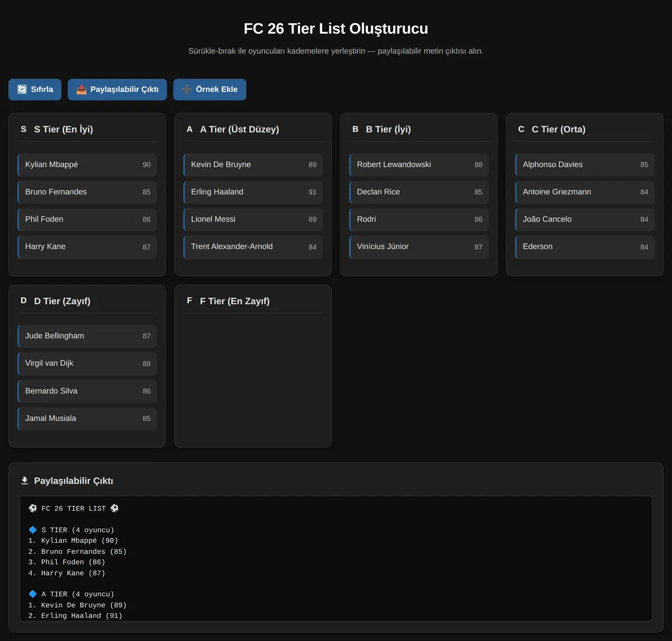Choose the Vinícius Júnior player card
672x641 pixels.
click(419, 247)
